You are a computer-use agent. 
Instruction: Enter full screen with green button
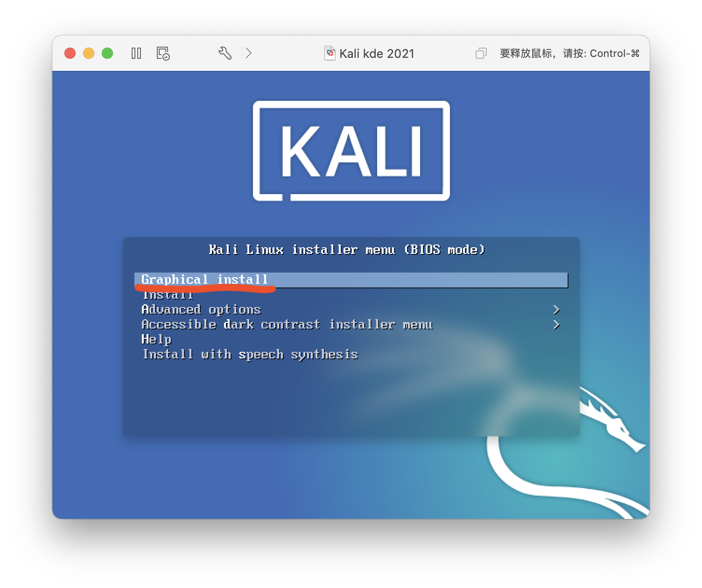107,53
